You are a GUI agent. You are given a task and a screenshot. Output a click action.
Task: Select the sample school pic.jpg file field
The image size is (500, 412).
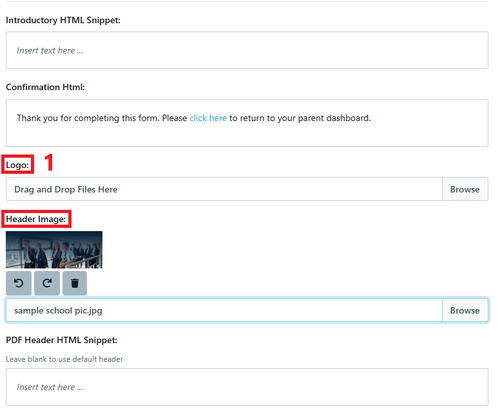[224, 310]
